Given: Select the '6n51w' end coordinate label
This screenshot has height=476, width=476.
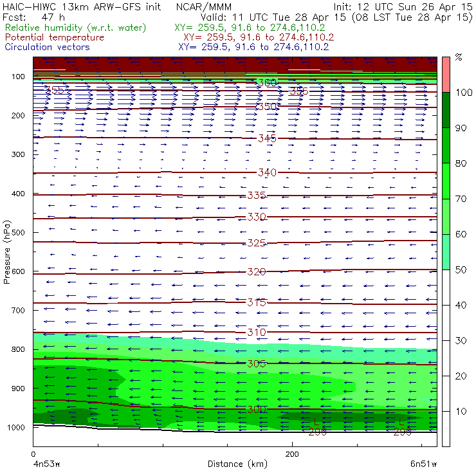Looking at the screenshot, I should (x=423, y=464).
